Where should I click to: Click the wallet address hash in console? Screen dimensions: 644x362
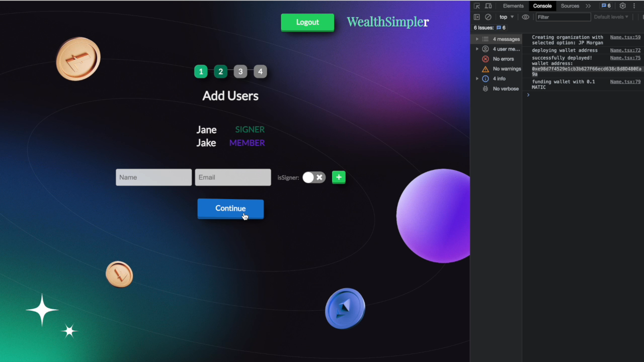coord(587,71)
